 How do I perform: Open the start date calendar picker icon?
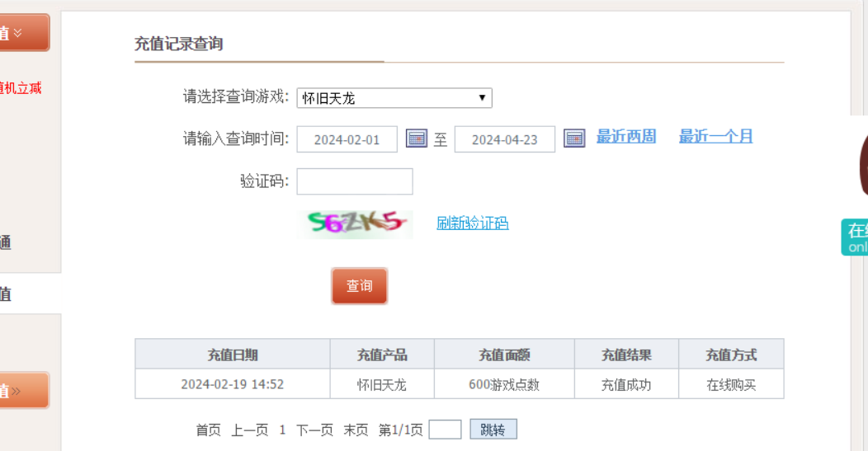tap(417, 139)
